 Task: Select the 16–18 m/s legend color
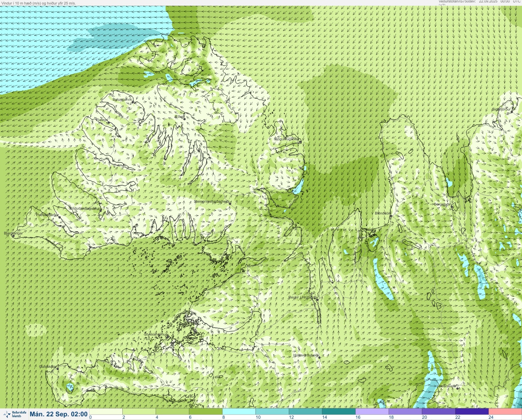click(372, 411)
